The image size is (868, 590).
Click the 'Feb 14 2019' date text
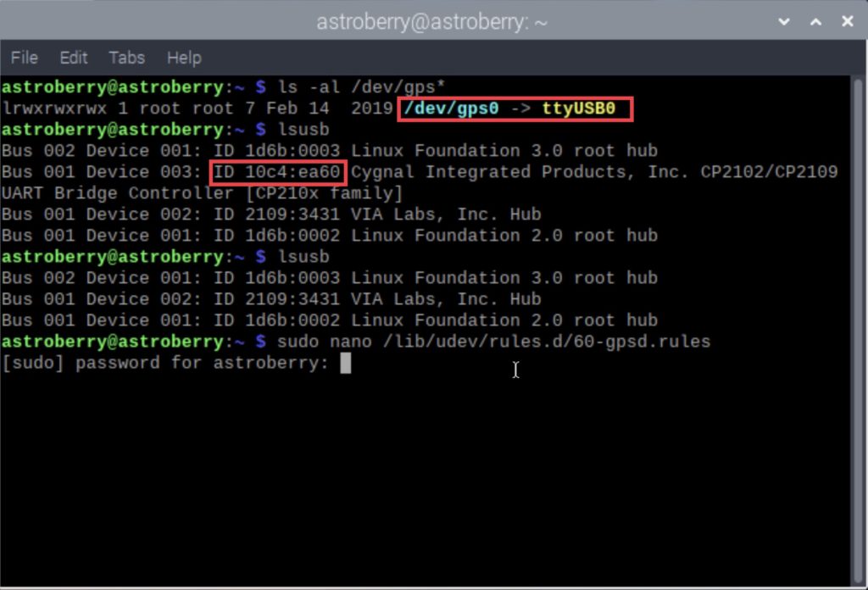click(330, 108)
